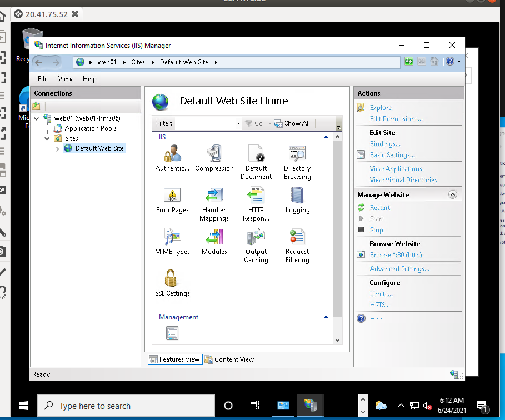
Task: Click the Server Manager taskbar icon
Action: coord(283,406)
